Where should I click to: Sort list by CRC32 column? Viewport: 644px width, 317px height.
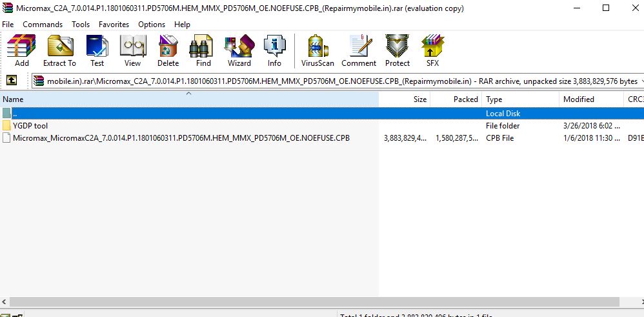[634, 99]
